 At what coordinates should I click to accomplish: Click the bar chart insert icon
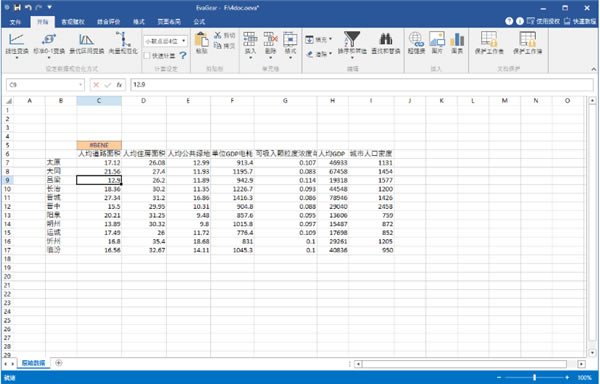pyautogui.click(x=457, y=39)
